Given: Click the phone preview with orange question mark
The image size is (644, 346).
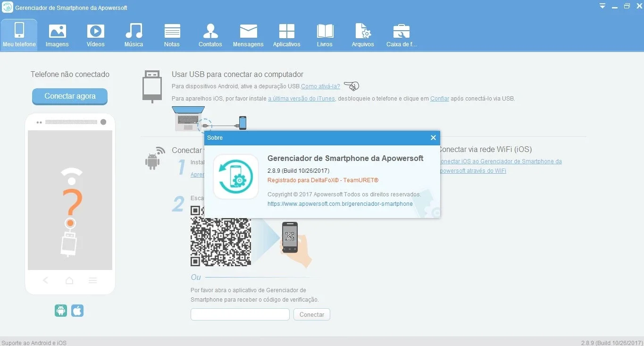Looking at the screenshot, I should pos(70,204).
